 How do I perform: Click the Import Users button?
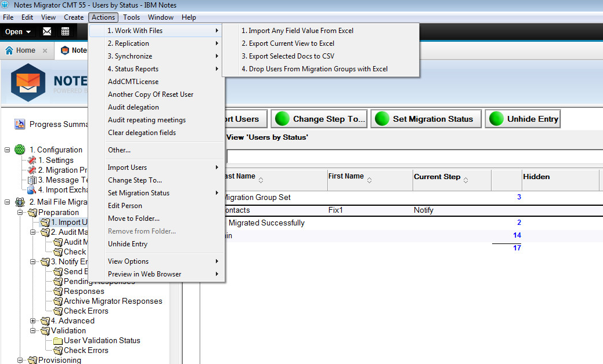point(245,119)
